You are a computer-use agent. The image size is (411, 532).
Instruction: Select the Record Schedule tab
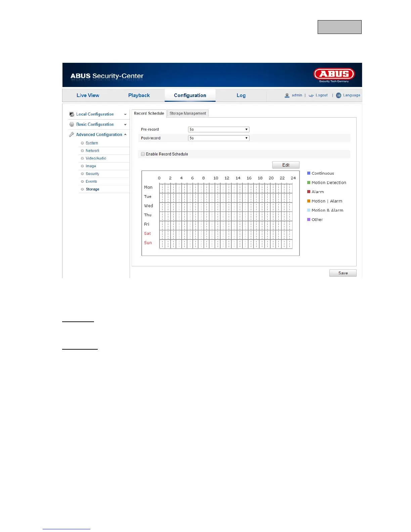[x=149, y=114]
